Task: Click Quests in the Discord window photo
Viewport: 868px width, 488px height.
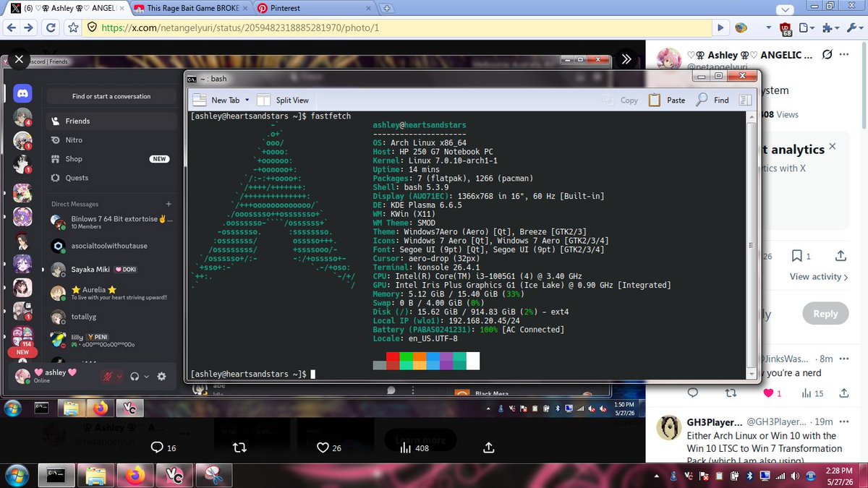Action: [111, 177]
